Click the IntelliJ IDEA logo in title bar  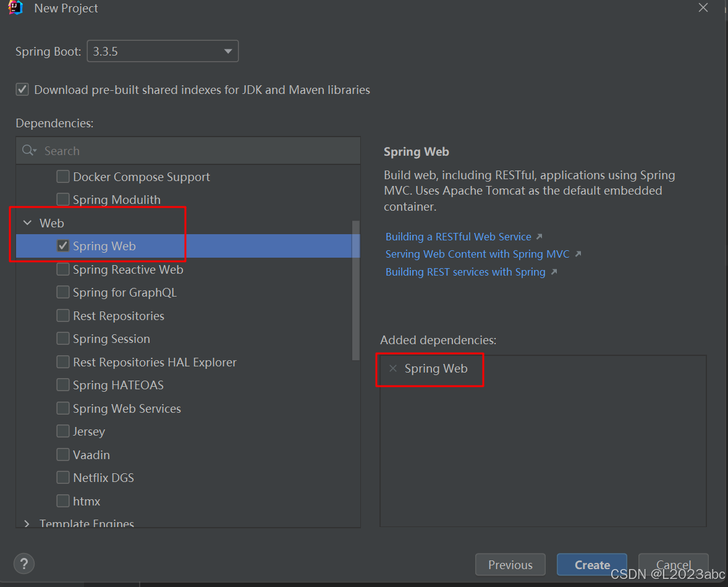point(15,7)
